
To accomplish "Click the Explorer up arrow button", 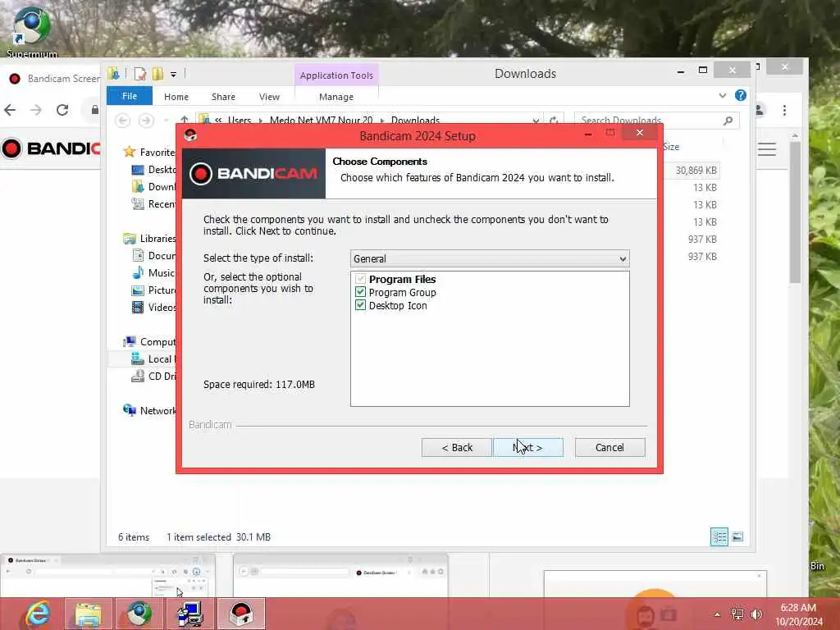I will [185, 120].
